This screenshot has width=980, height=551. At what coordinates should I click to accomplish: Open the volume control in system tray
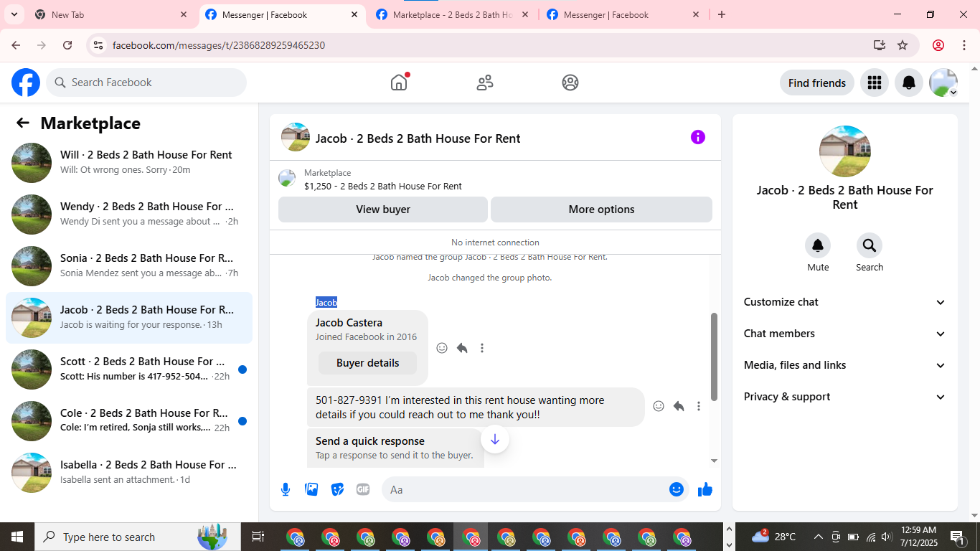tap(887, 537)
